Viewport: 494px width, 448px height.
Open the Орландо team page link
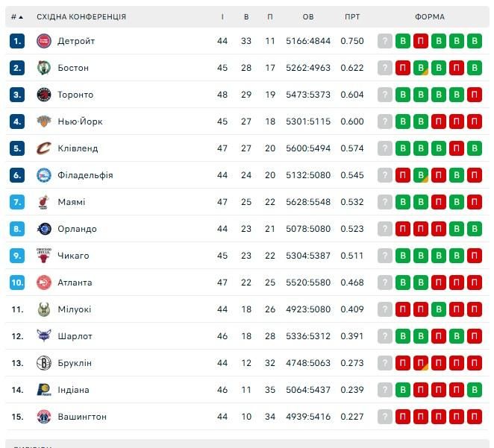point(77,229)
